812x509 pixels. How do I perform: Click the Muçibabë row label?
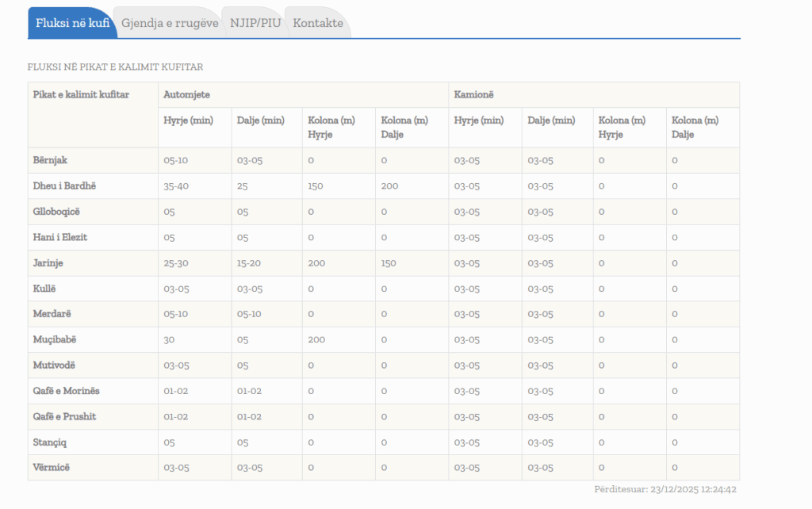[x=55, y=339]
